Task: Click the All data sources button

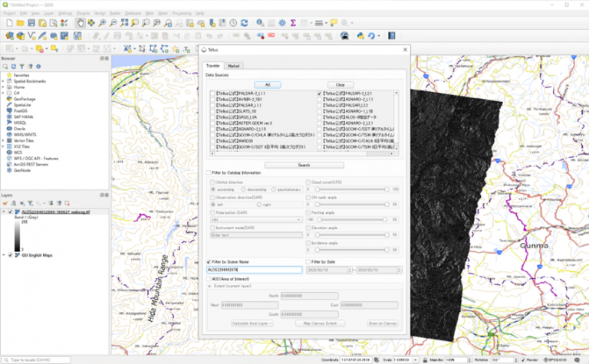Action: 268,85
